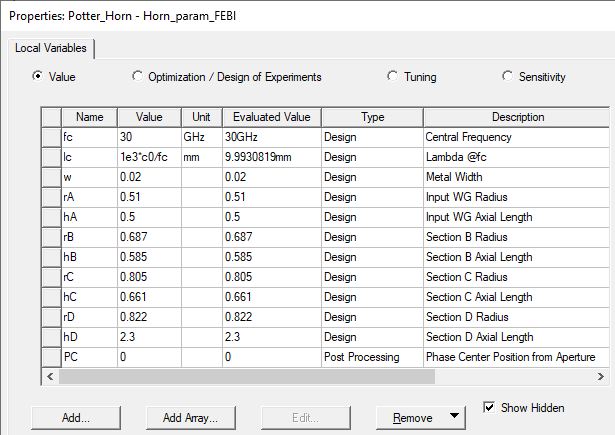Click the disabled Edit... button
This screenshot has height=435, width=615.
(x=306, y=418)
